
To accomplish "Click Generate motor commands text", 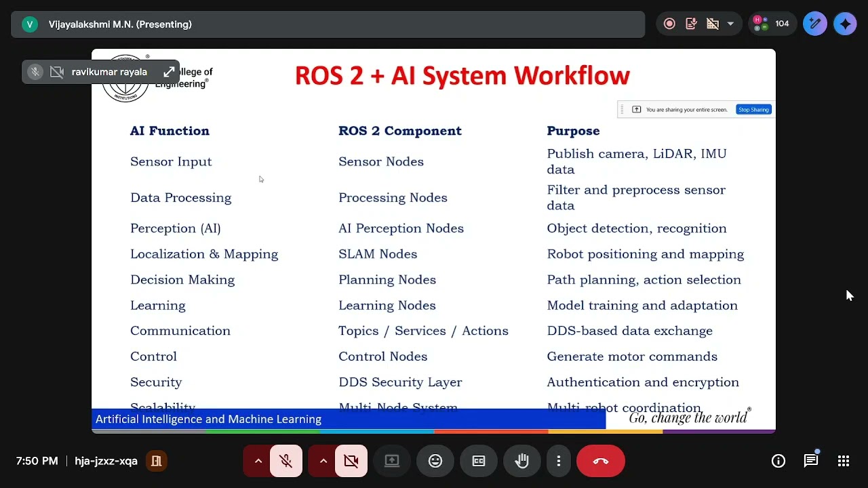I will tap(632, 357).
